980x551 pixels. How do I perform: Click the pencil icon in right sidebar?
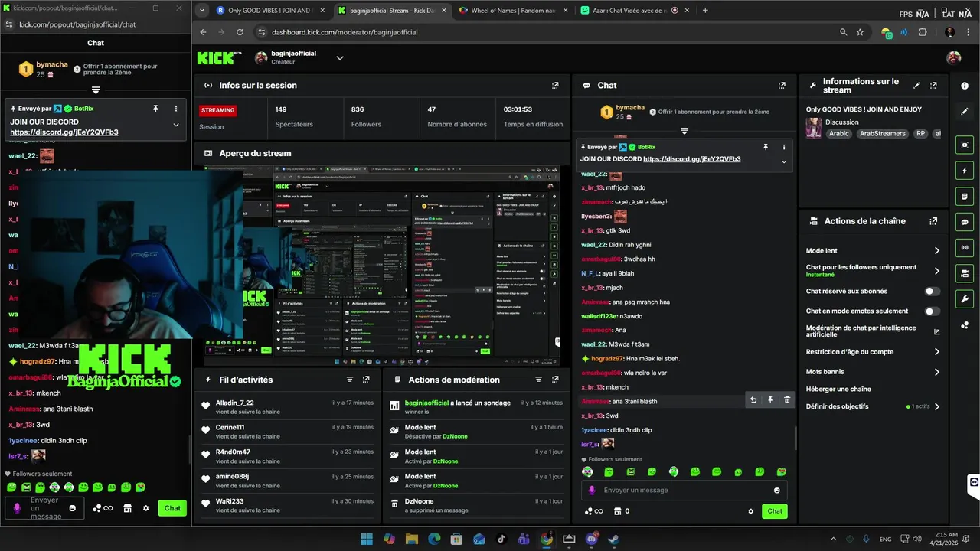[965, 111]
